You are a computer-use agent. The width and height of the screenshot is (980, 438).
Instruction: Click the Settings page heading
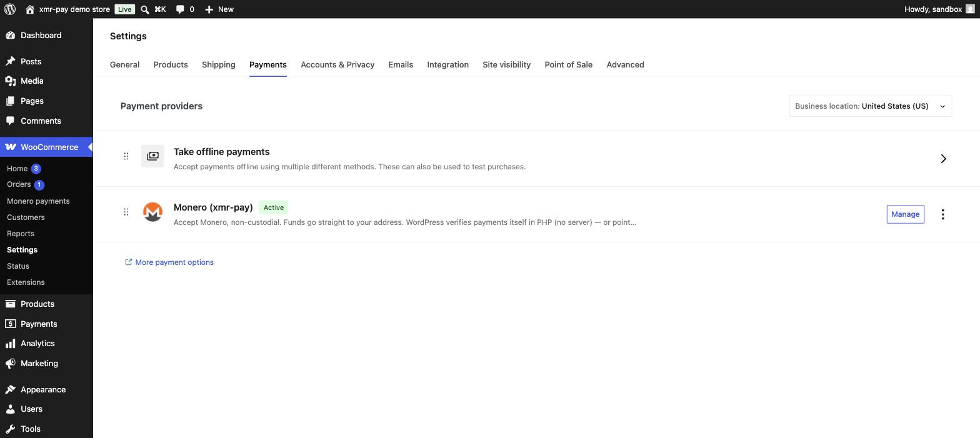point(128,36)
